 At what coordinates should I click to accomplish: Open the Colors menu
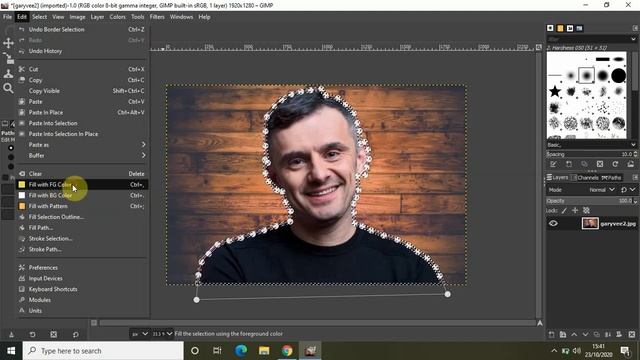click(118, 17)
